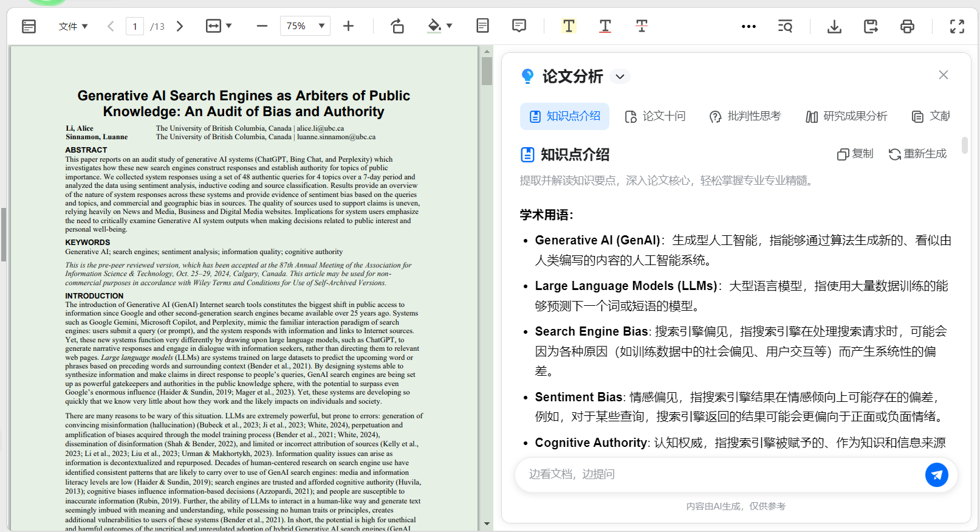Open the sidebar panel icon in toolbar
This screenshot has height=532, width=980.
point(29,26)
